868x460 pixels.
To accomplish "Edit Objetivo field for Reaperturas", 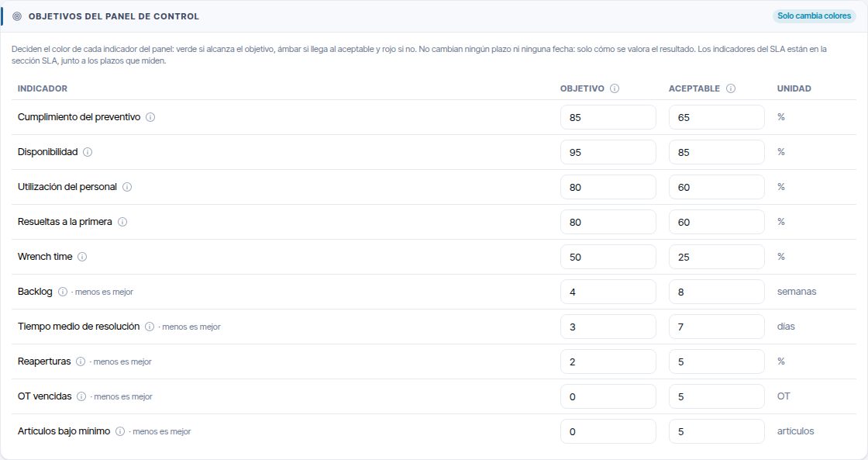I will pyautogui.click(x=608, y=362).
